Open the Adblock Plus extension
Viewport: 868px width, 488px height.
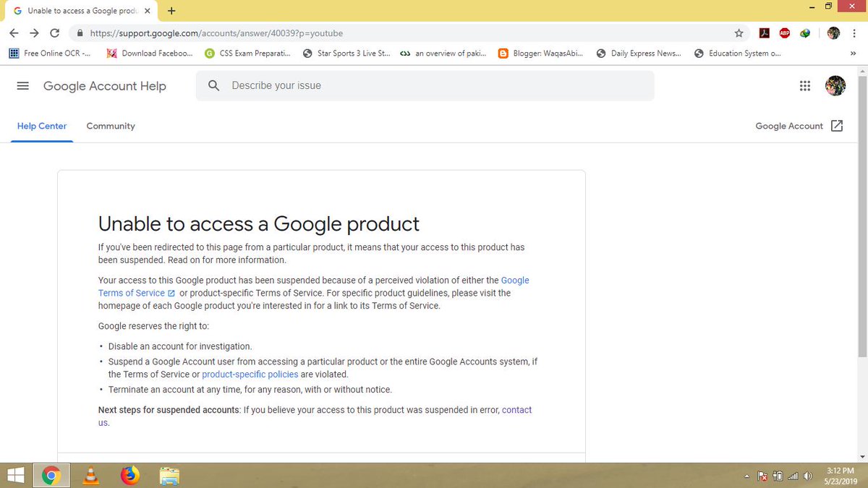pyautogui.click(x=785, y=33)
